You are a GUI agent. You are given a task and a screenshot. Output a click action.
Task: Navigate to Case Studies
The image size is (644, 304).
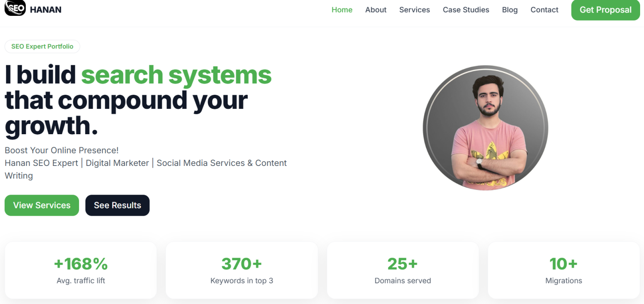466,10
